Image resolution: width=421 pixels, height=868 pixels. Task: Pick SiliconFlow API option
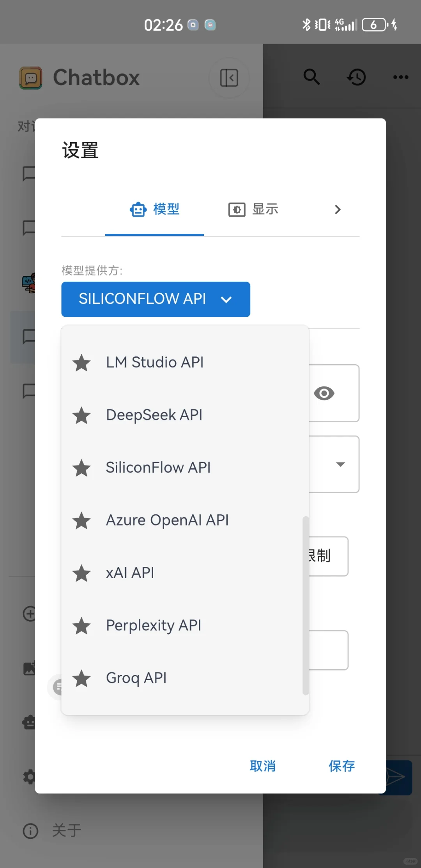pos(185,468)
